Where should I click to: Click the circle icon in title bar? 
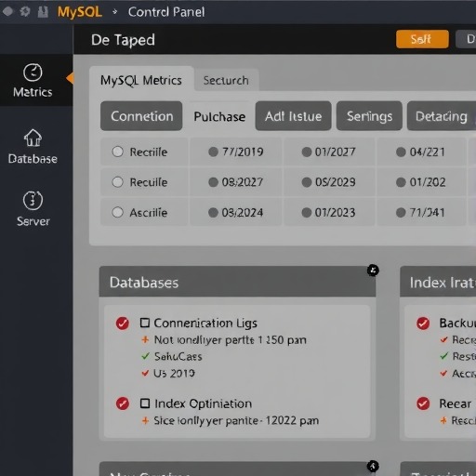7,12
